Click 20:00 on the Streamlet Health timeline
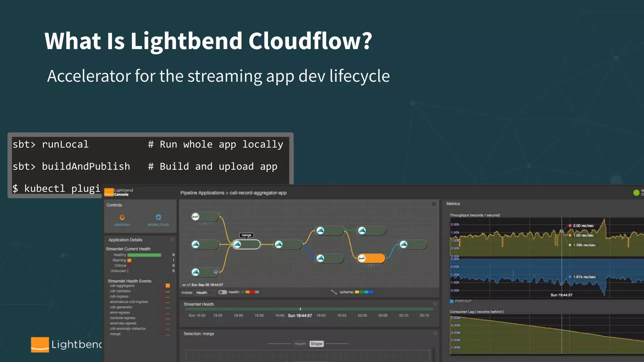This screenshot has width=644, height=362. [x=362, y=315]
